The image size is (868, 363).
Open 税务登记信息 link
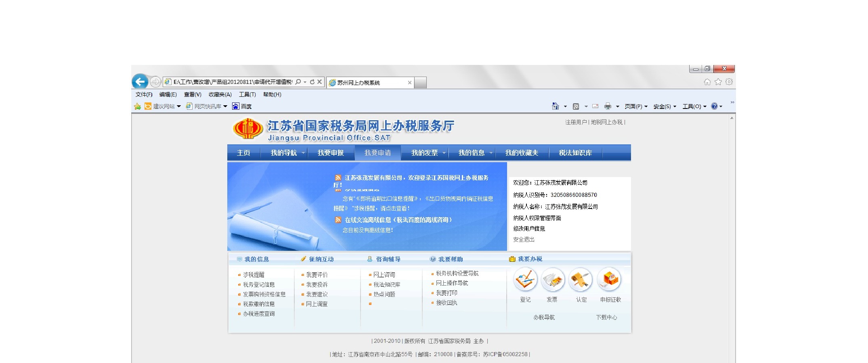259,284
